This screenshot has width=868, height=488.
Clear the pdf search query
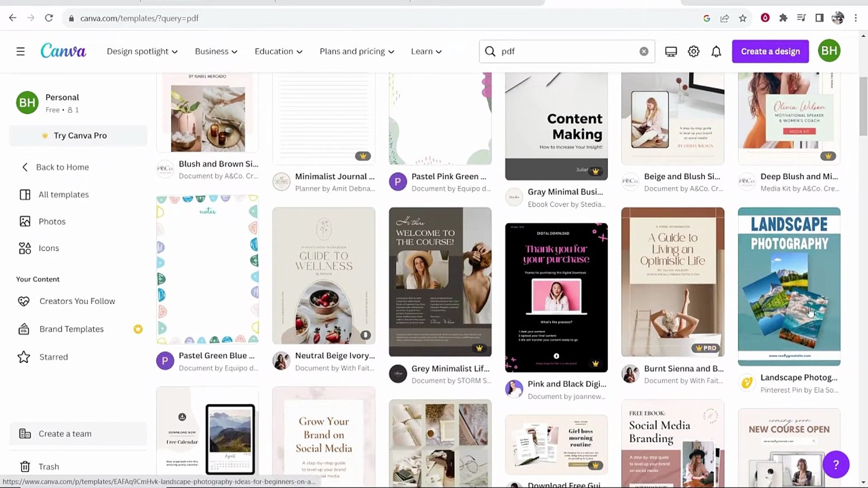pos(644,51)
